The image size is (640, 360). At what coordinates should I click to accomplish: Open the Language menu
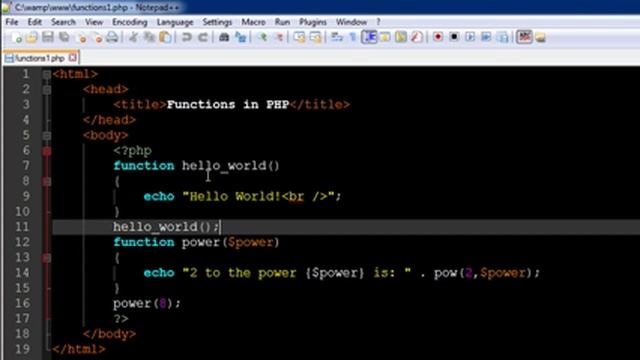click(x=175, y=22)
